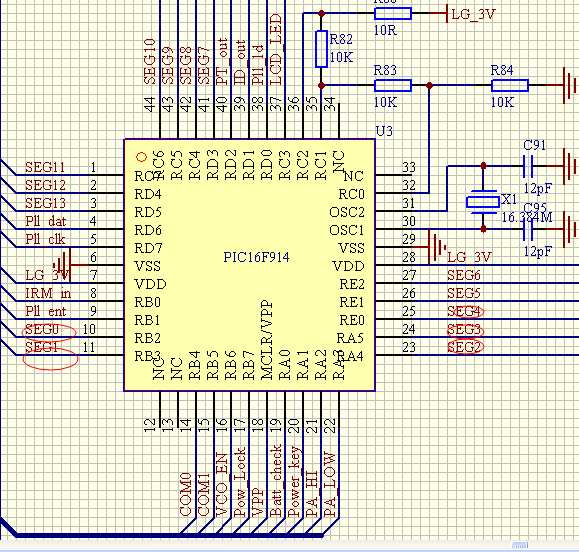Select the COM0 net label

tap(186, 494)
